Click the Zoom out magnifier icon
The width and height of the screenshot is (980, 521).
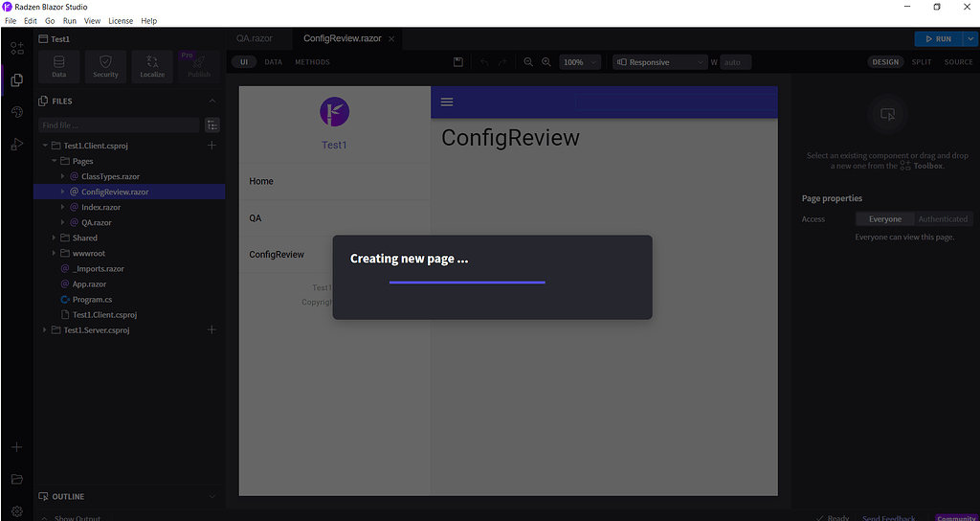coord(528,62)
